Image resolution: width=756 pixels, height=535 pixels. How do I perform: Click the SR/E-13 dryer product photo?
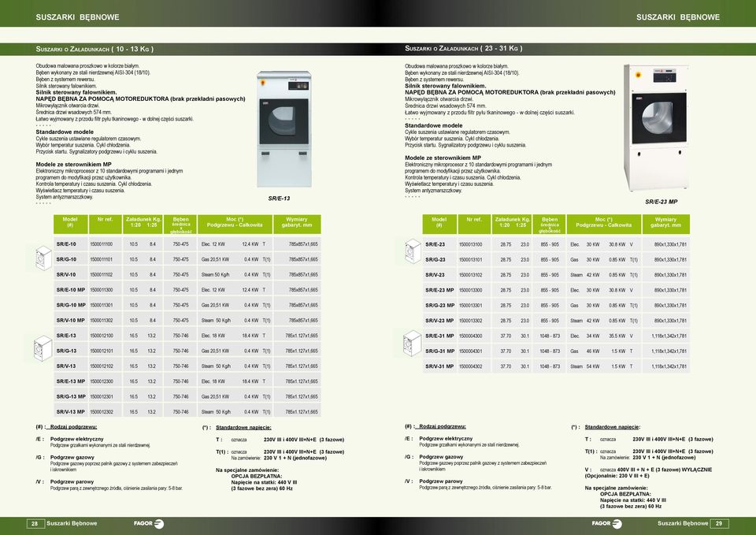[284, 128]
